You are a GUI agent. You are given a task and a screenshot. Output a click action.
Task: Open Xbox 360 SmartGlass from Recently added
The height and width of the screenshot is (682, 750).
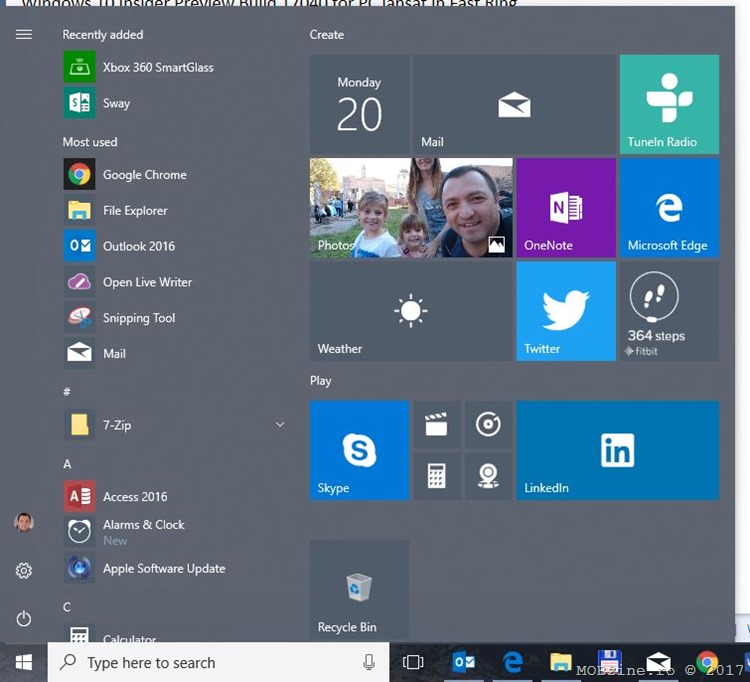pos(175,67)
